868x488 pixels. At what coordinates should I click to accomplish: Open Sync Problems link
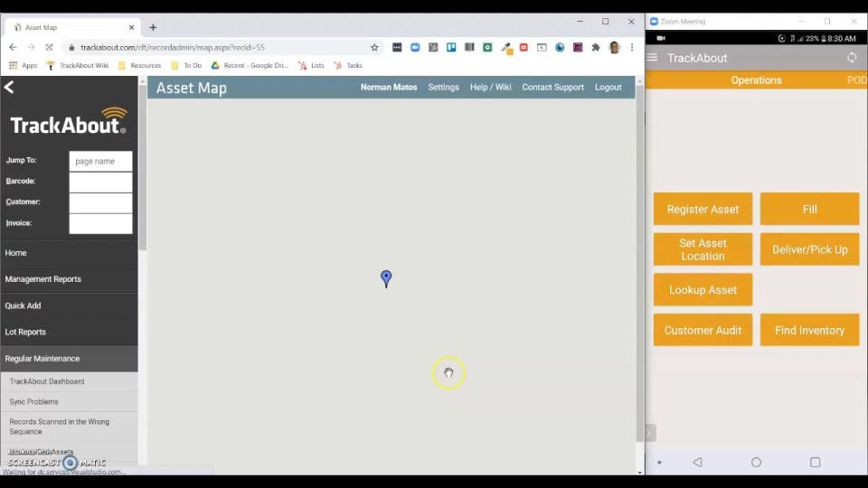click(x=33, y=401)
